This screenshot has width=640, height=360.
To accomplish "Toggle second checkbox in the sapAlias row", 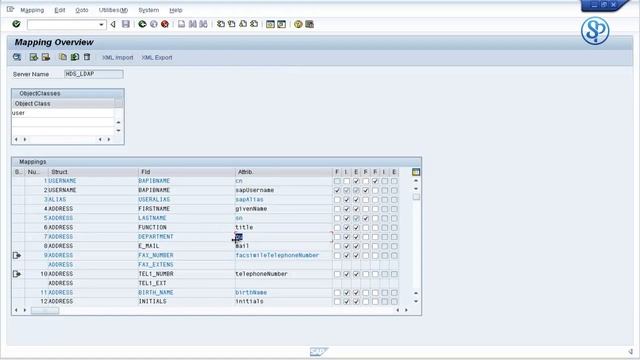I will point(347,200).
